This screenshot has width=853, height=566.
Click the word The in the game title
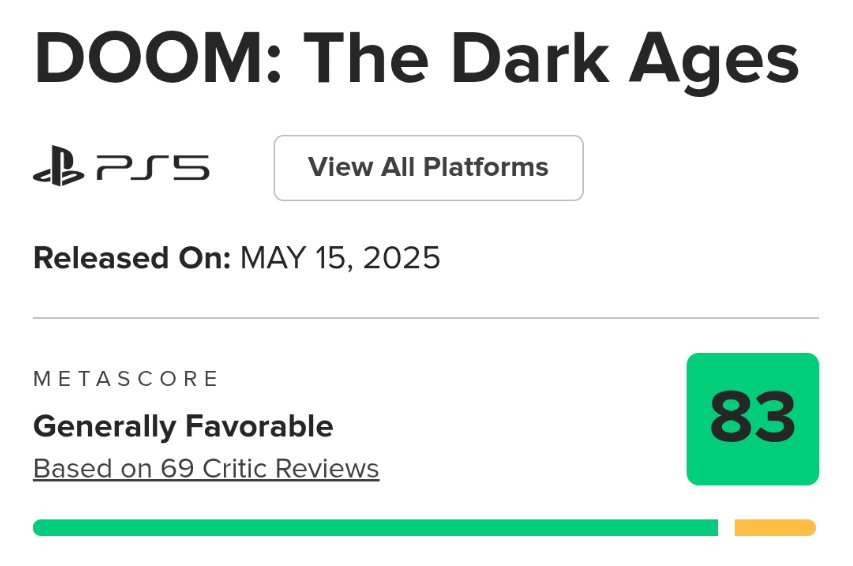352,58
